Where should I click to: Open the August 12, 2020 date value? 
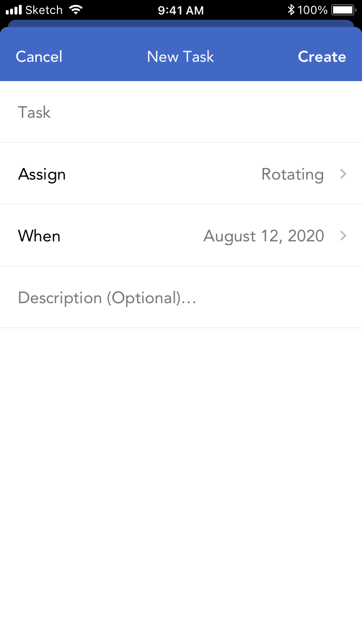tap(264, 236)
